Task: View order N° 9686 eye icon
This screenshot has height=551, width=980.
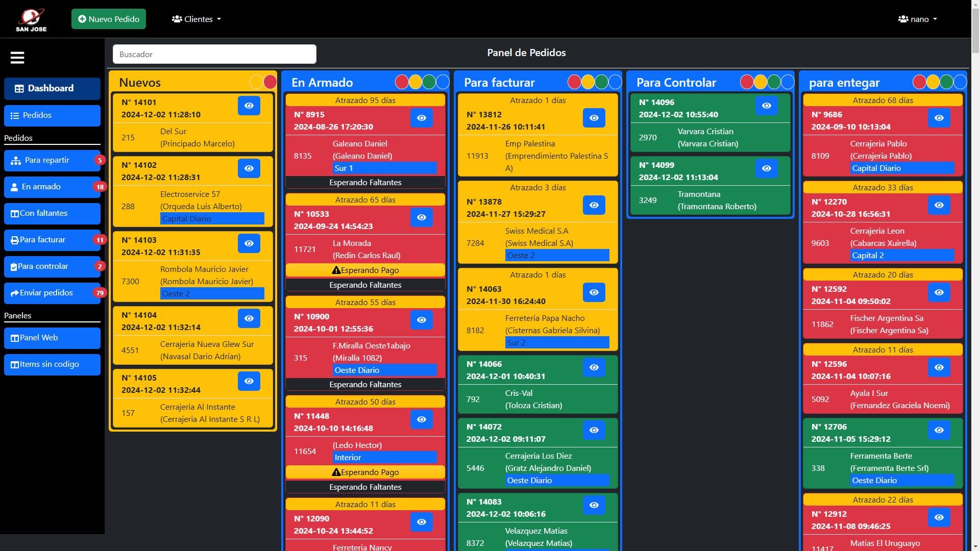Action: coord(939,118)
